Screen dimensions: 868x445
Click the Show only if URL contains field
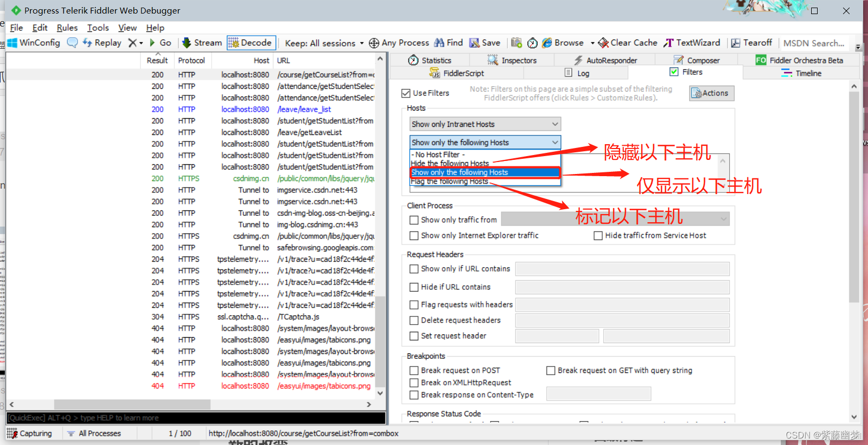(x=622, y=269)
